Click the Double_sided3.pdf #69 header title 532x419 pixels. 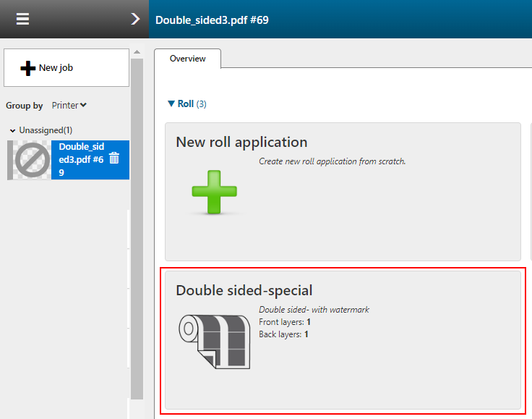point(212,20)
